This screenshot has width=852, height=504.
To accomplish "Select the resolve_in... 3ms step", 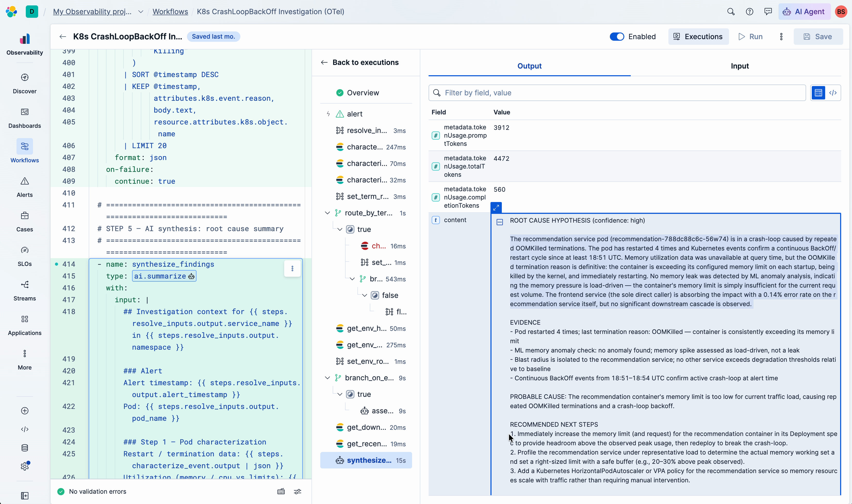I will click(366, 130).
